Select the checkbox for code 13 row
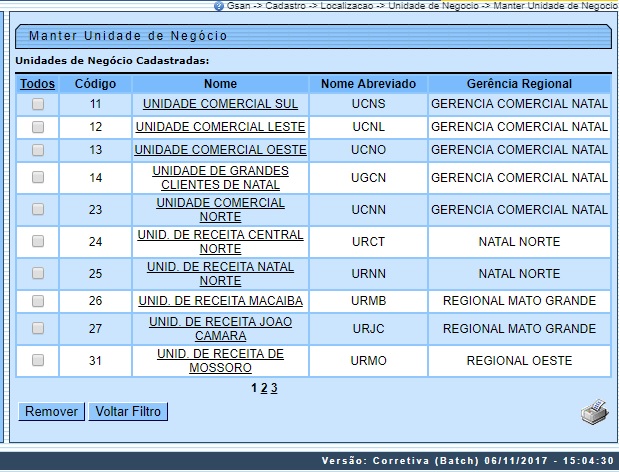 click(x=38, y=150)
